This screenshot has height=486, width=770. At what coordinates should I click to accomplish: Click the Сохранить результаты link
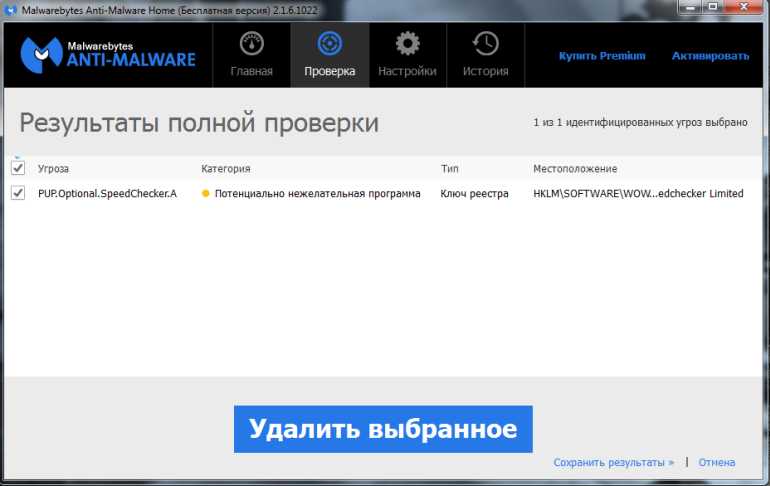614,462
